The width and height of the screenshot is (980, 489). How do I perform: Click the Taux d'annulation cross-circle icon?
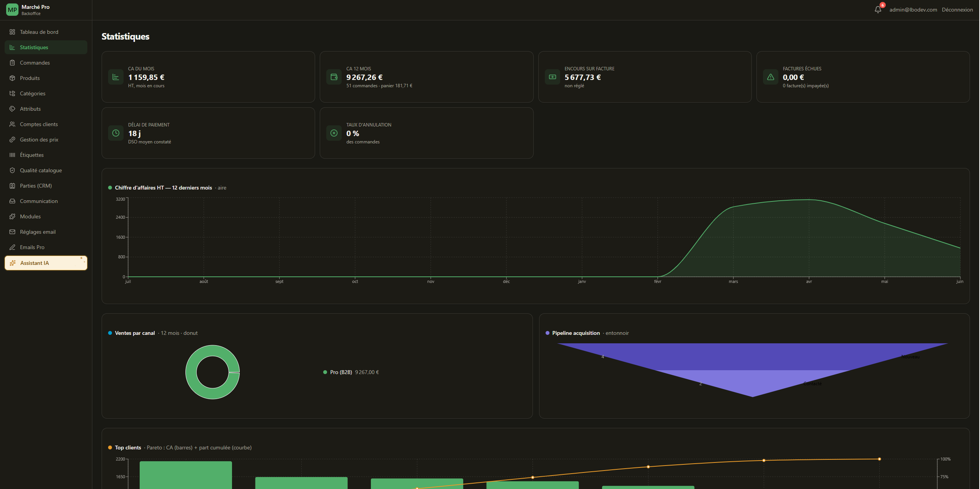tap(334, 133)
